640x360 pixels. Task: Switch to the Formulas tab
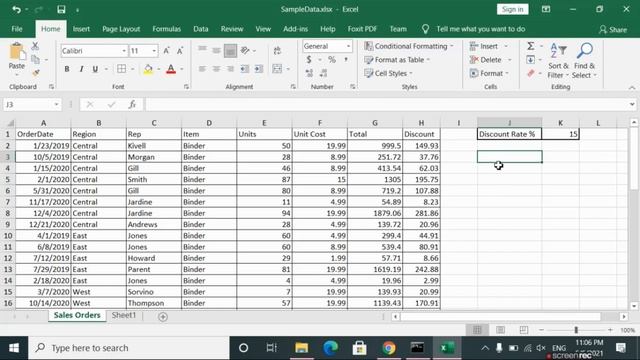pyautogui.click(x=167, y=29)
